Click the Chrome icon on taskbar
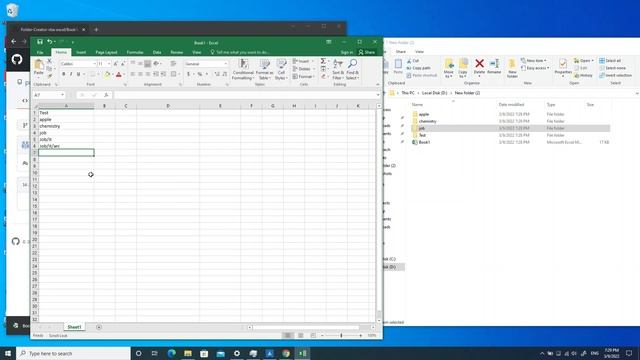 (x=286, y=353)
